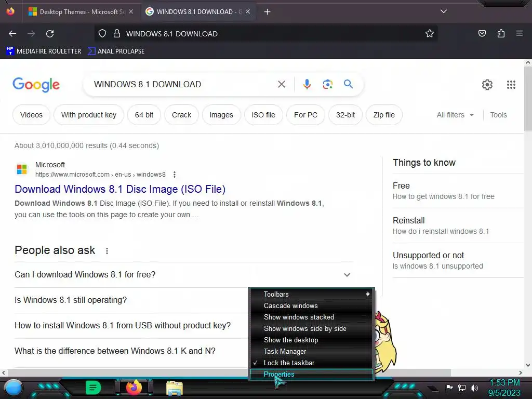The width and height of the screenshot is (532, 399).
Task: Click How to get windows 8.1 for free
Action: click(444, 196)
